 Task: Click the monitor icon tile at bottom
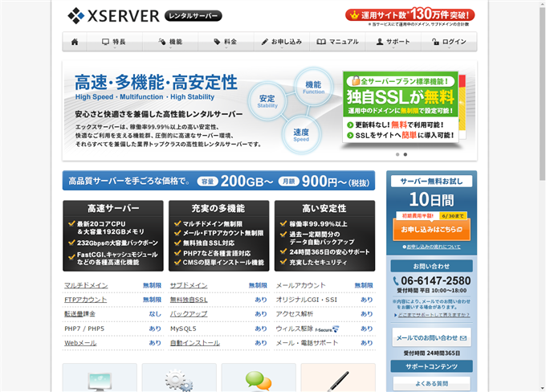point(100,378)
